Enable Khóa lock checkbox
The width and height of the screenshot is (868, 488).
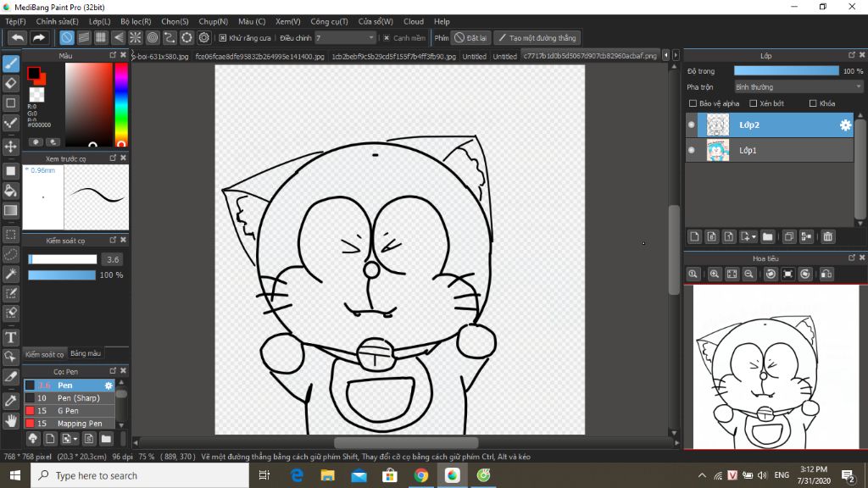pyautogui.click(x=813, y=103)
